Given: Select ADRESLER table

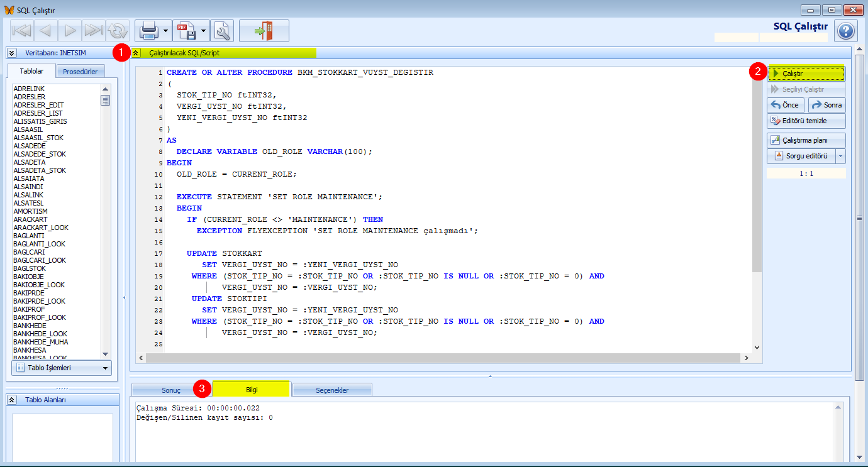Looking at the screenshot, I should pos(29,97).
